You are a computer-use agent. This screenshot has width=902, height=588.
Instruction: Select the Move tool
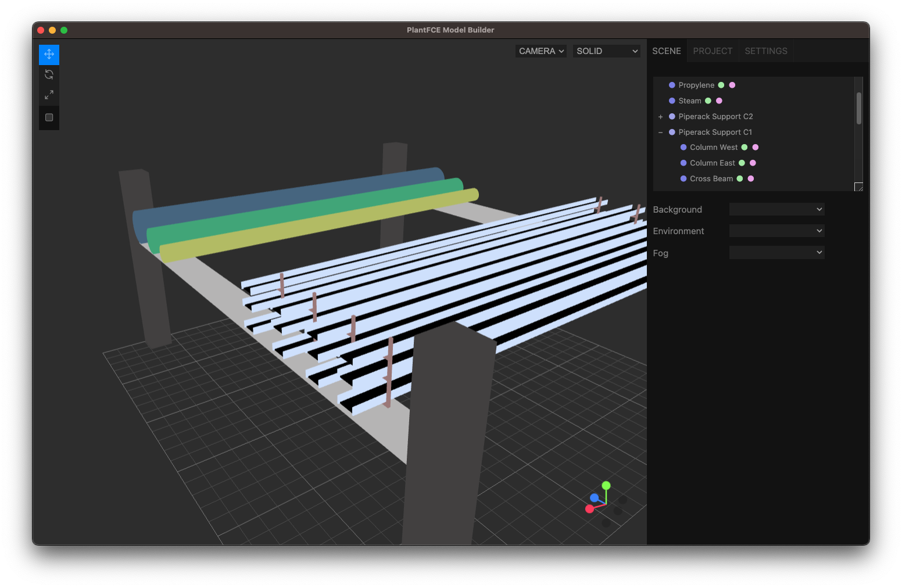coord(49,54)
